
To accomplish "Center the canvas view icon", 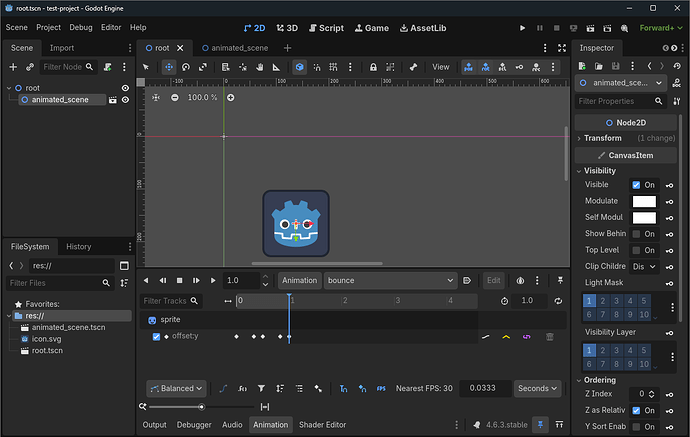I will coord(156,97).
